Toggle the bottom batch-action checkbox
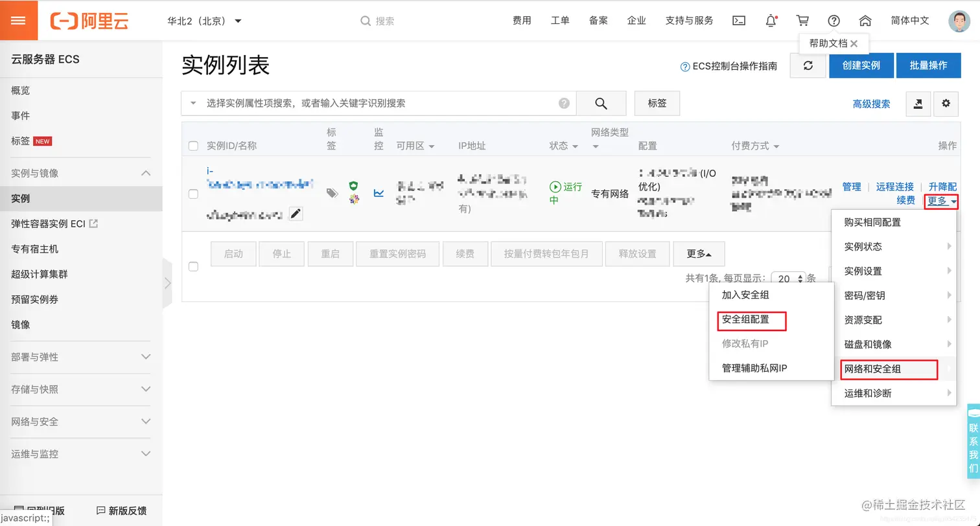The width and height of the screenshot is (980, 526). tap(193, 266)
